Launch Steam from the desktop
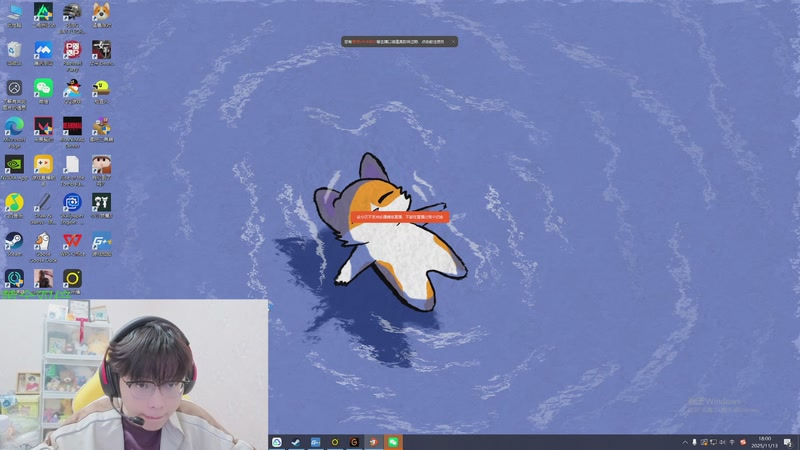This screenshot has width=800, height=450. coord(14,243)
